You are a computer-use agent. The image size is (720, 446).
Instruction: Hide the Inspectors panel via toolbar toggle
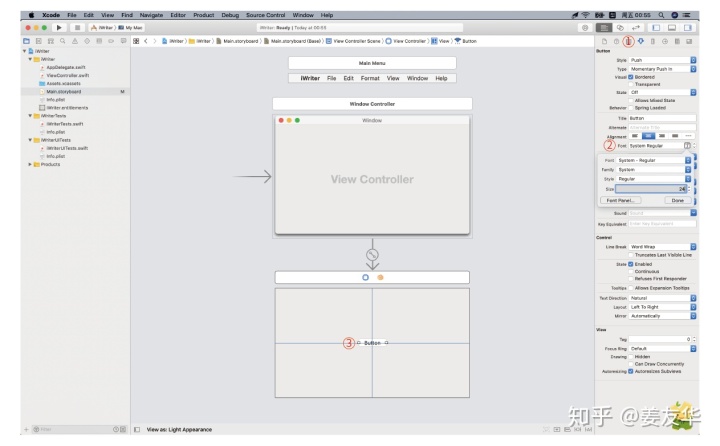point(687,28)
